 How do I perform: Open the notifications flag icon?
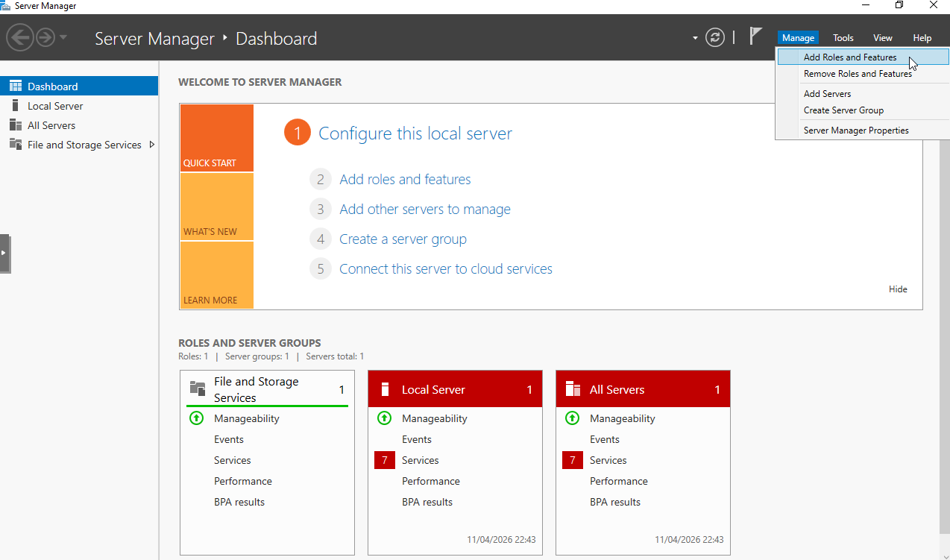coord(755,37)
